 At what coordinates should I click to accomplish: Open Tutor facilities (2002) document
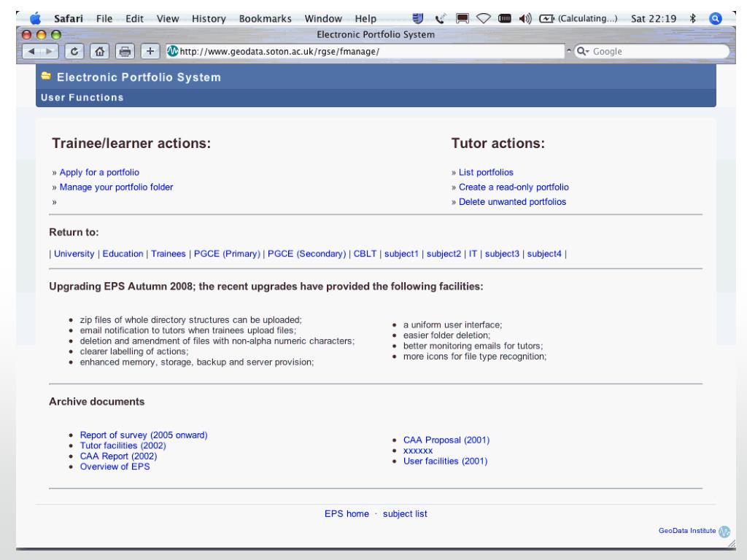123,446
